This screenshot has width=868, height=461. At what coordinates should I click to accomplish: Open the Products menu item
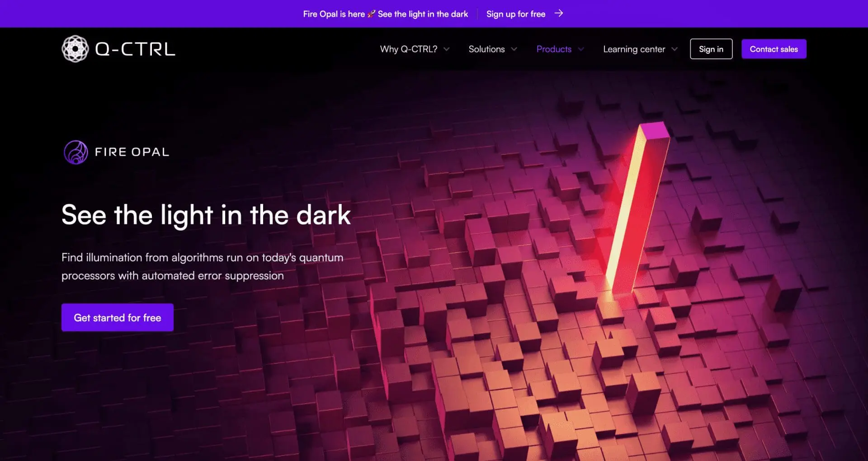[554, 49]
